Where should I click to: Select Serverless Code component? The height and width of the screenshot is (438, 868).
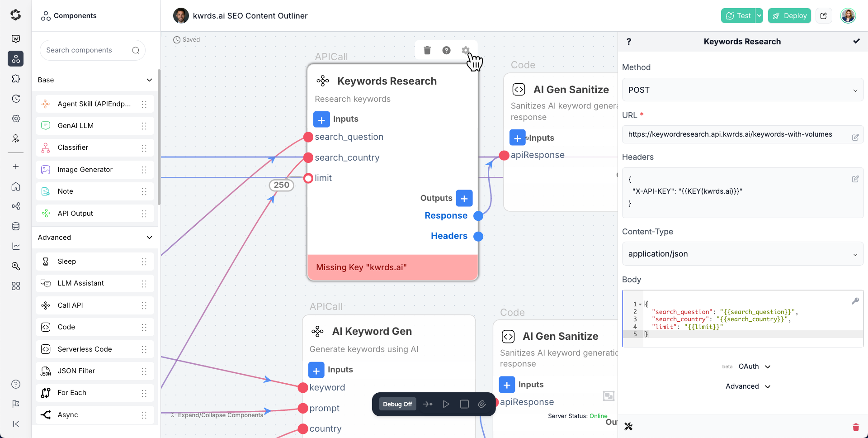95,349
